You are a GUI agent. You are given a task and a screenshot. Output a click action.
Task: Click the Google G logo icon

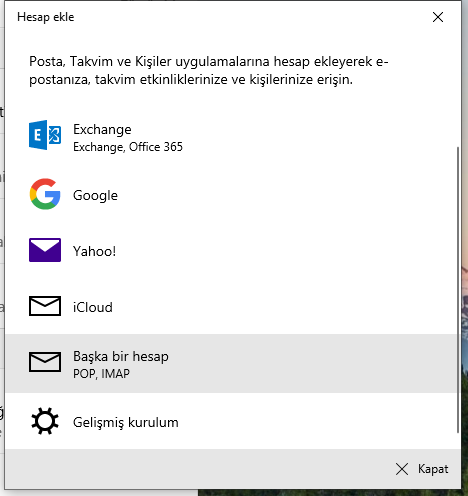(45, 194)
